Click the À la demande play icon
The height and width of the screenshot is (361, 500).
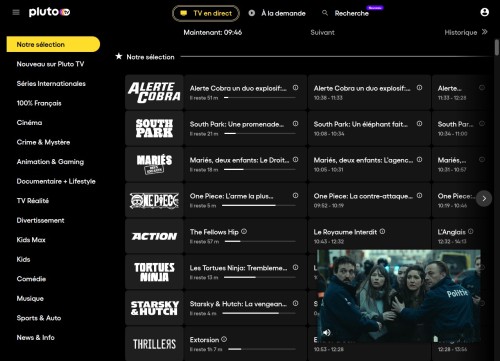pyautogui.click(x=252, y=13)
